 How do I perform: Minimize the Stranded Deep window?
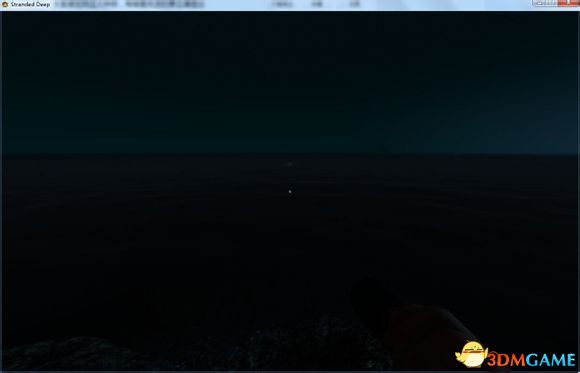(539, 3)
